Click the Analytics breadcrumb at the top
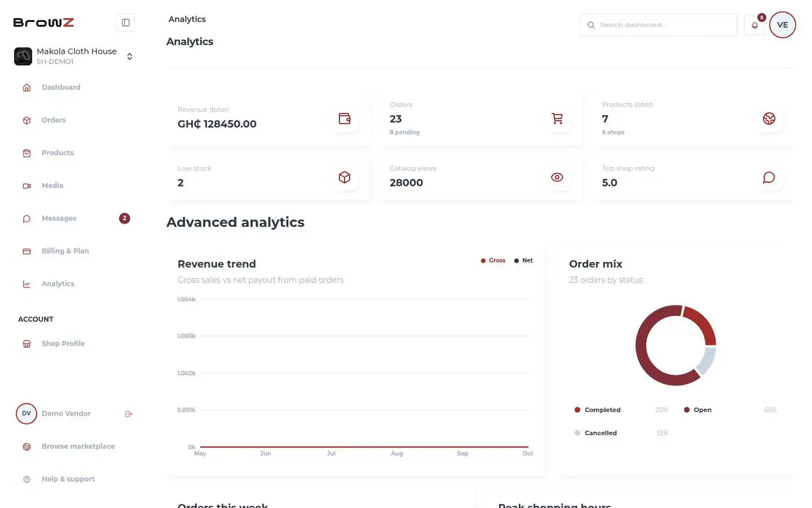Image resolution: width=812 pixels, height=508 pixels. click(187, 19)
